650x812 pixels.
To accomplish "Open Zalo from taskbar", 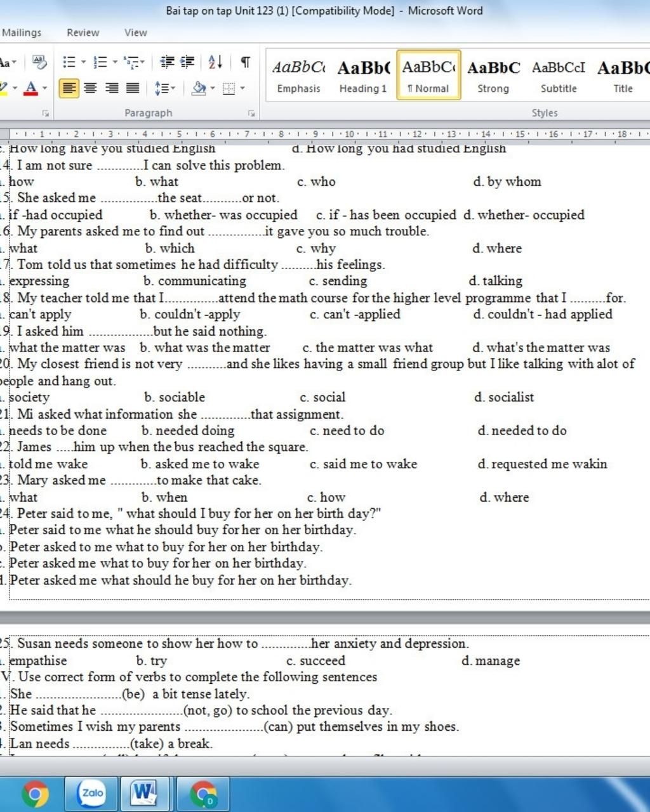I will (x=93, y=794).
